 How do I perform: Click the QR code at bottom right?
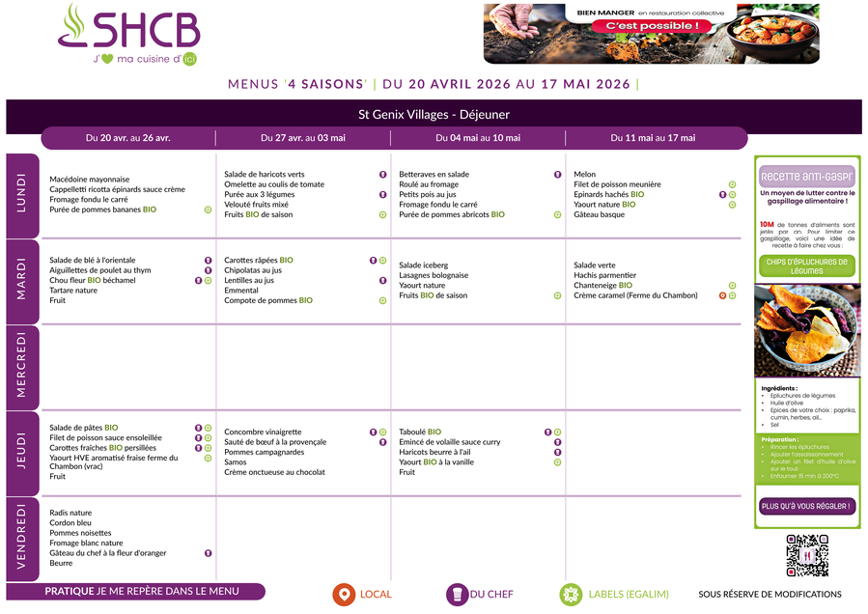806,555
